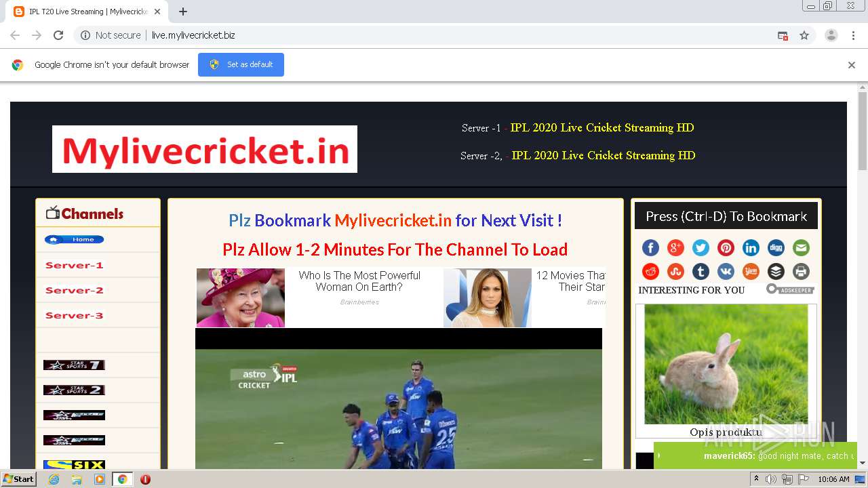Open Star Sports 2 channel
Screen dimensions: 868x488
click(x=74, y=390)
